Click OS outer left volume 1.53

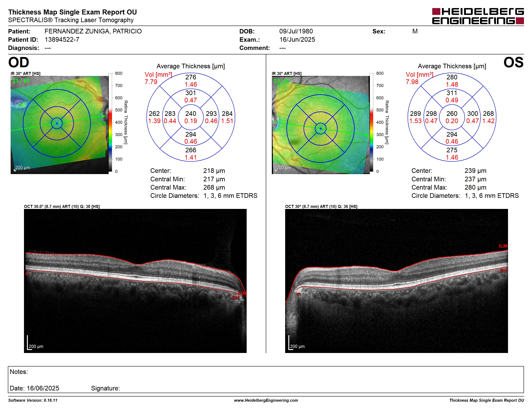point(415,121)
